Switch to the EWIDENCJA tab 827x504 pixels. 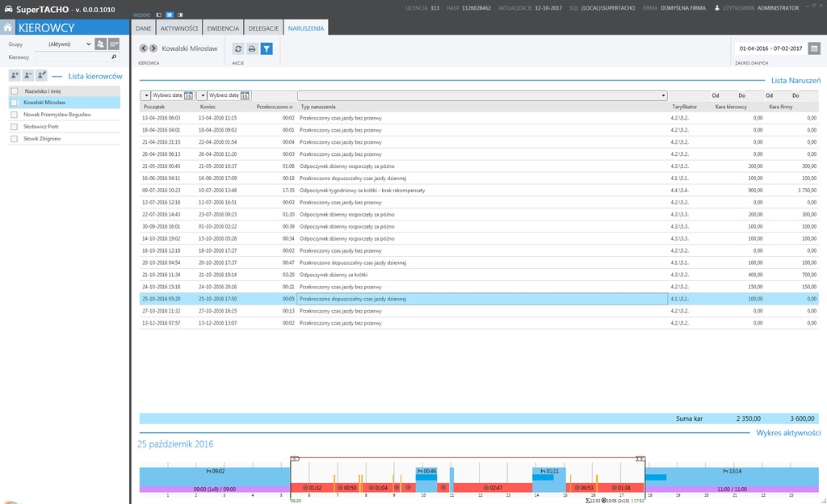223,28
